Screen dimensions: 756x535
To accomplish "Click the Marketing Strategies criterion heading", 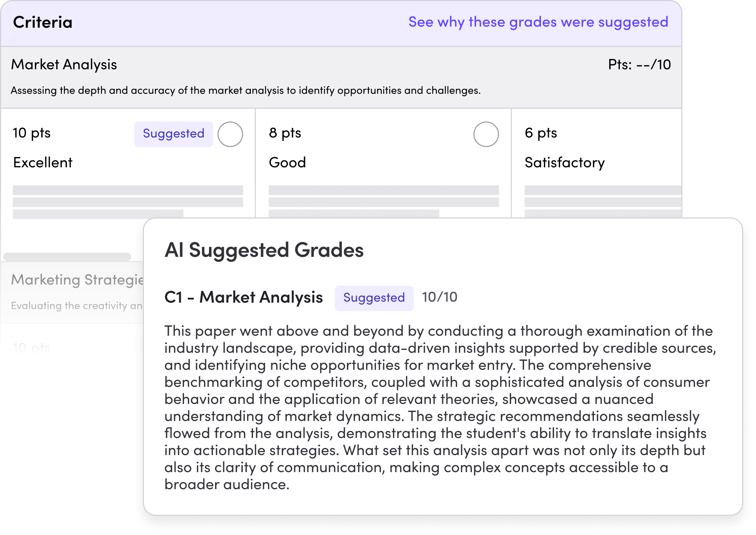I will tap(77, 280).
